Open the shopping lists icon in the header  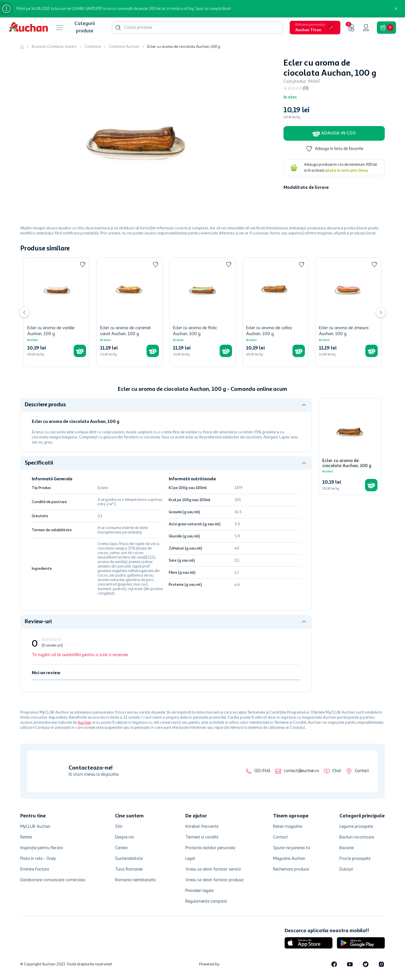(351, 27)
